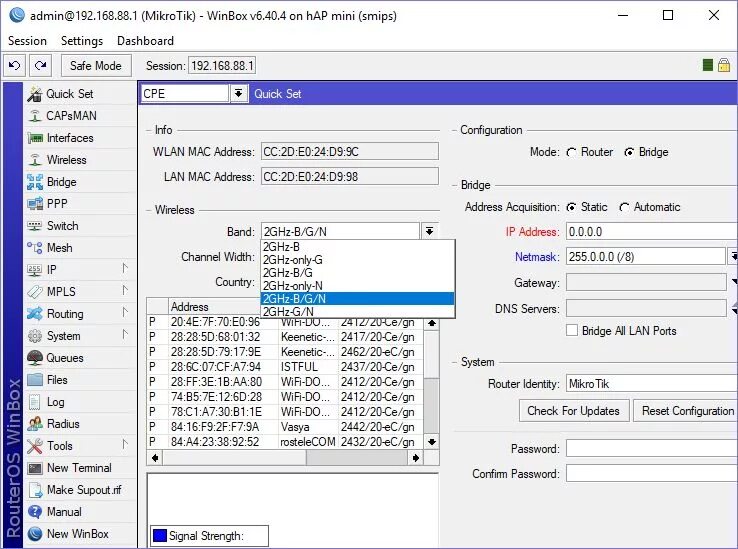Image resolution: width=738 pixels, height=549 pixels.
Task: Click the Gateway input field
Action: coord(646,283)
